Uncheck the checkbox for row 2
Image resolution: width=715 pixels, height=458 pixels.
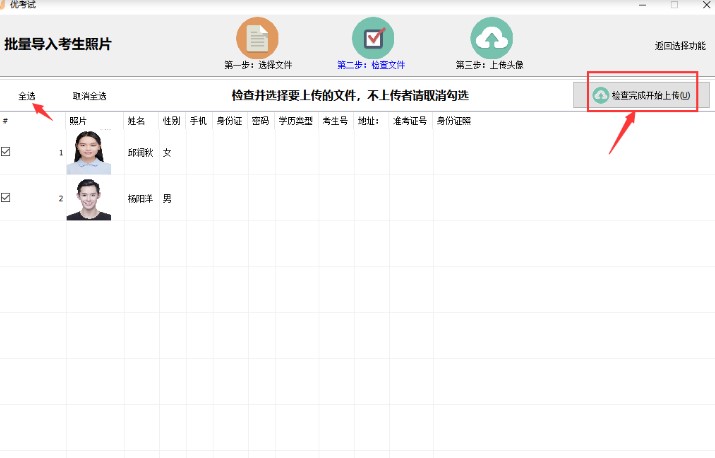click(5, 198)
